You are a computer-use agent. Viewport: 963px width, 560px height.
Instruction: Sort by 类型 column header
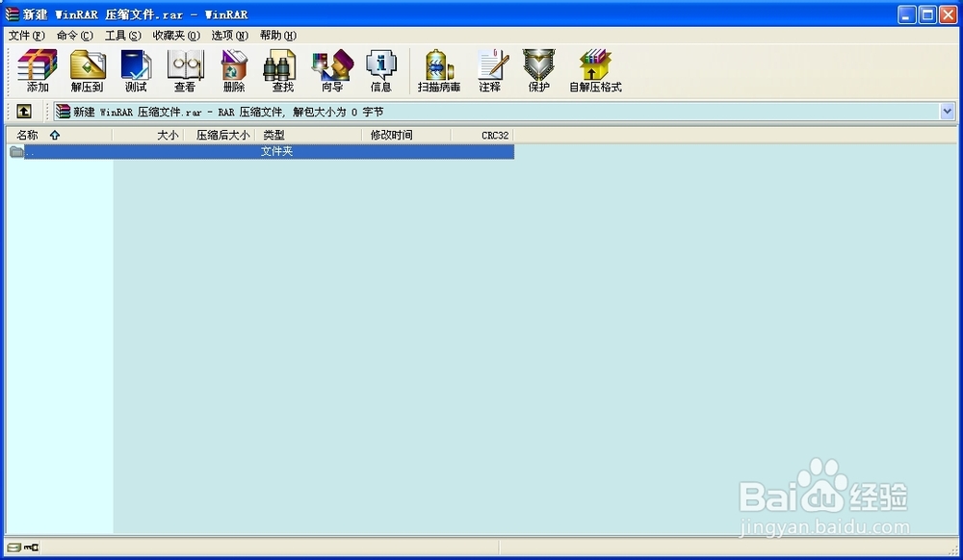pos(308,135)
